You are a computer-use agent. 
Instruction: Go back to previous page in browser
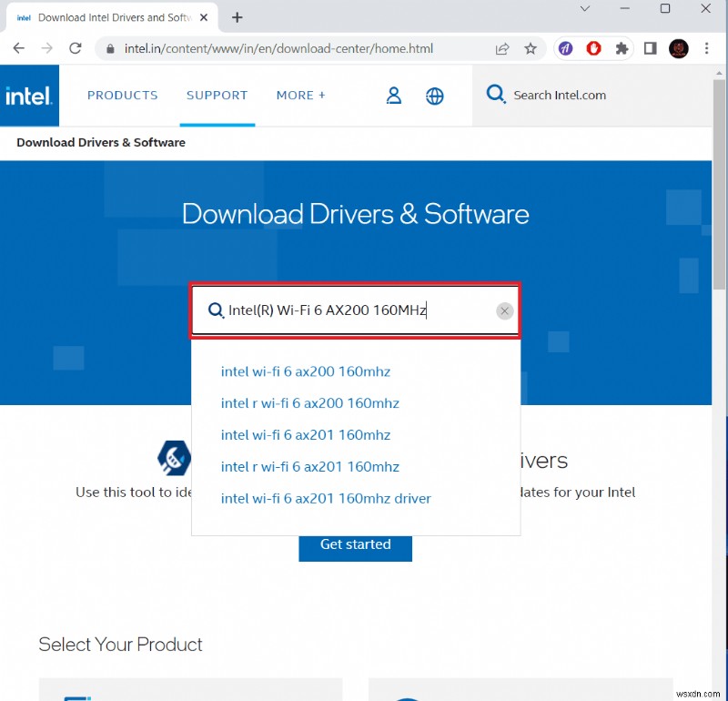click(x=18, y=48)
